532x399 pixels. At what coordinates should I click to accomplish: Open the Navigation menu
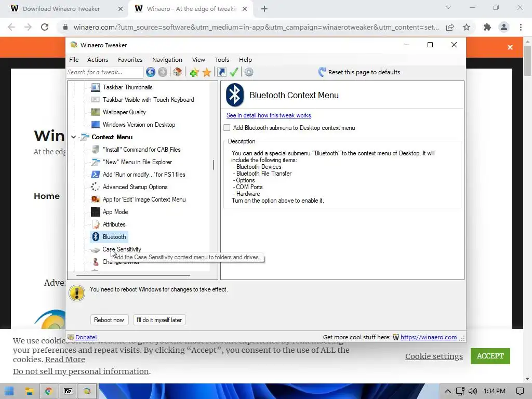tap(167, 60)
